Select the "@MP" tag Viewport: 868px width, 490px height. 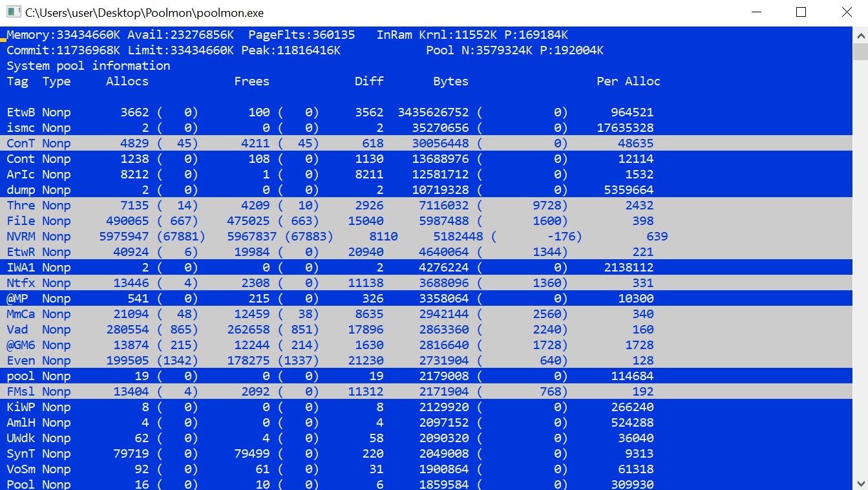click(x=17, y=299)
